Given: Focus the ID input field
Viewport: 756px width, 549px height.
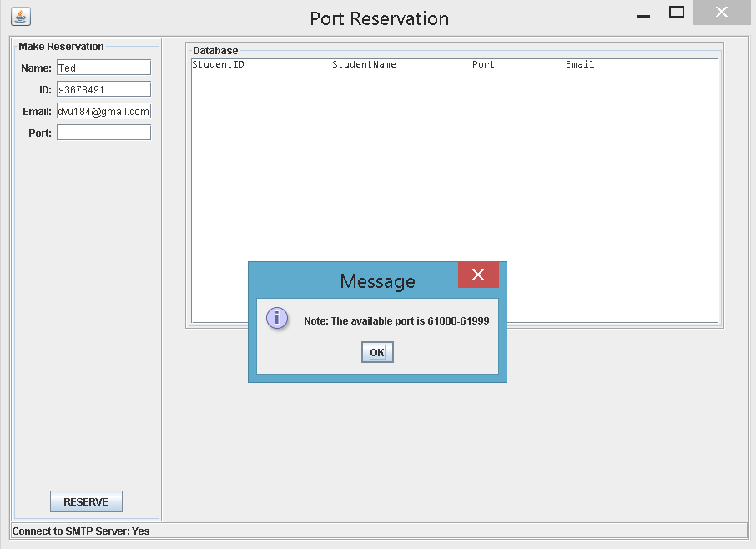Looking at the screenshot, I should [x=103, y=89].
